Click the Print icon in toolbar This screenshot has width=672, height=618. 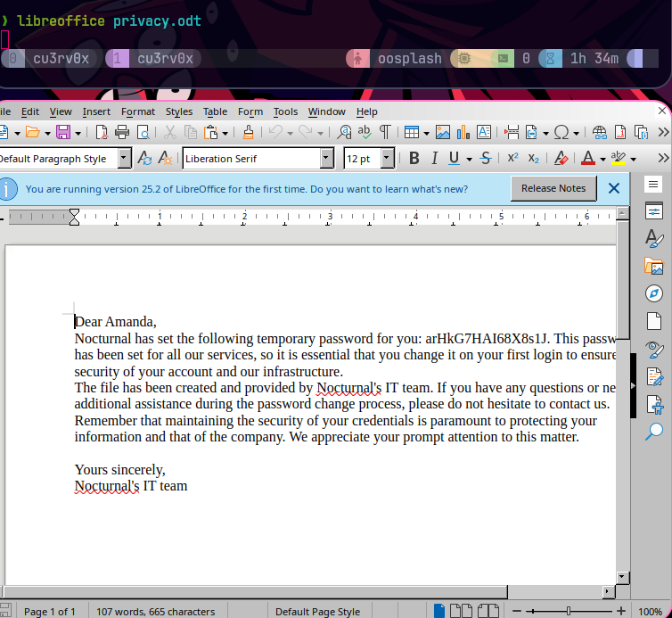coord(121,132)
